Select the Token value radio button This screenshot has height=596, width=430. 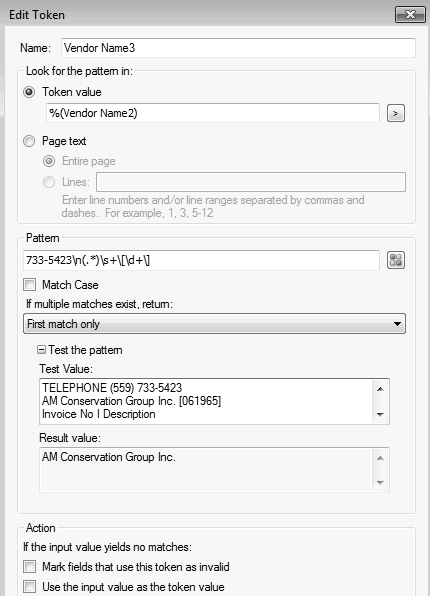[x=29, y=92]
